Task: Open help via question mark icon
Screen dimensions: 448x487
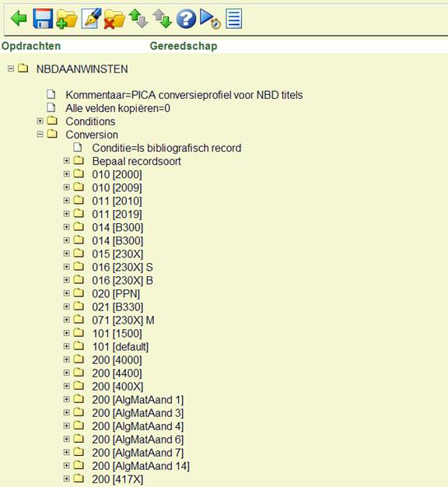Action: pos(186,19)
